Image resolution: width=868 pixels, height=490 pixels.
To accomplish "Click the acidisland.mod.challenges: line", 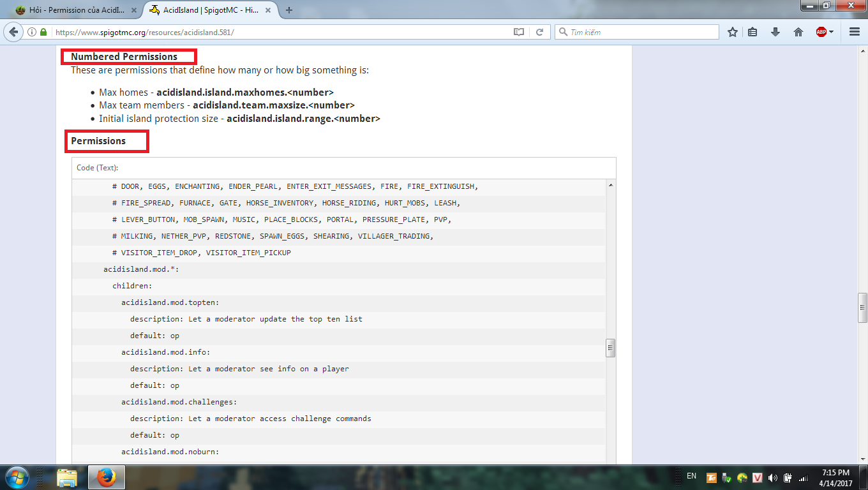I will [x=179, y=402].
